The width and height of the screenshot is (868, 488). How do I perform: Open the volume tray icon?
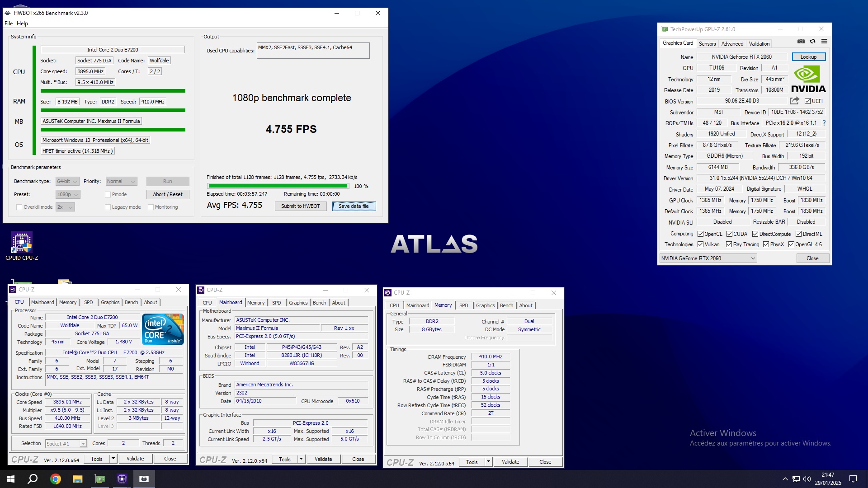click(807, 479)
